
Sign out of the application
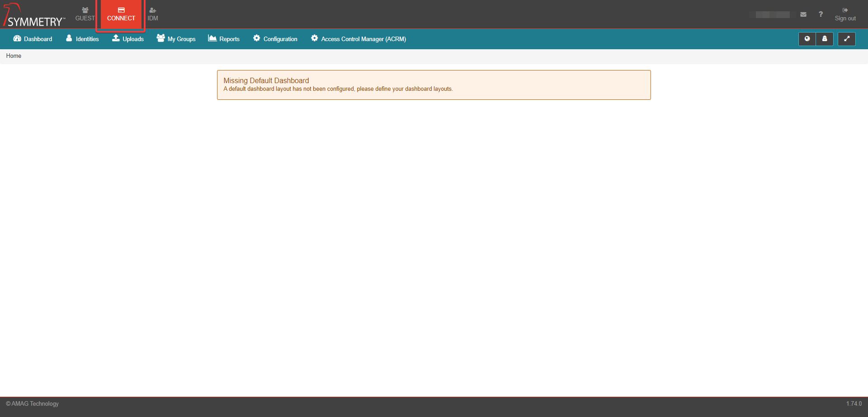pos(845,14)
